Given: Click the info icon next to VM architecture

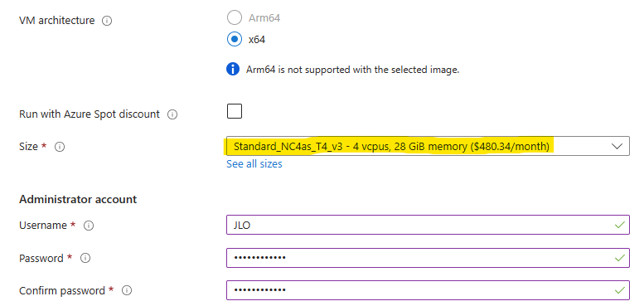Looking at the screenshot, I should tap(107, 21).
